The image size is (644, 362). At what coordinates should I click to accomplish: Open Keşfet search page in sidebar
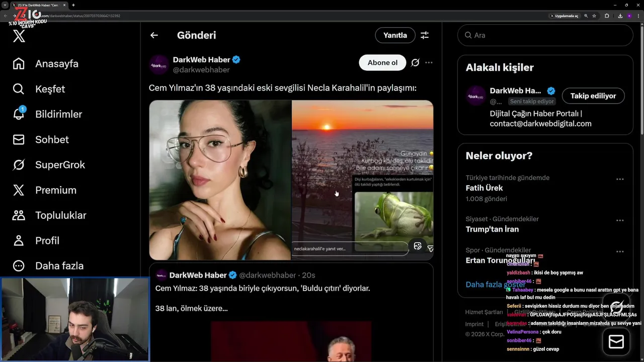[39, 89]
